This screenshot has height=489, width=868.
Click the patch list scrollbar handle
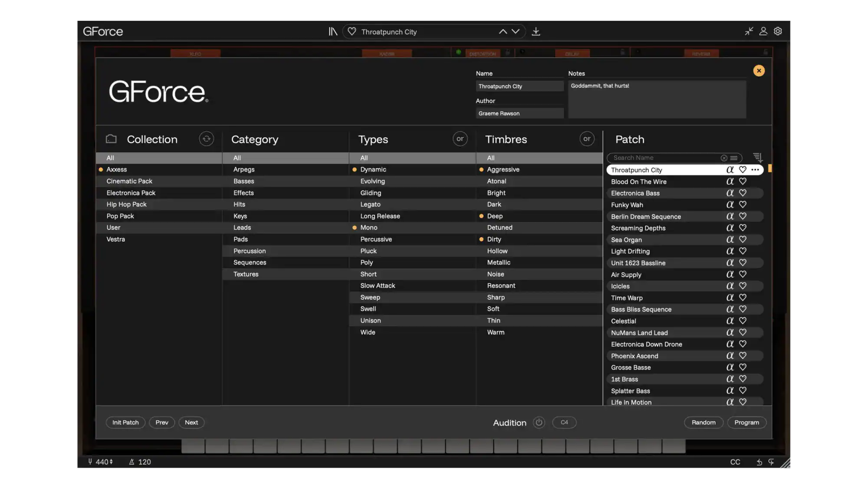pyautogui.click(x=769, y=168)
